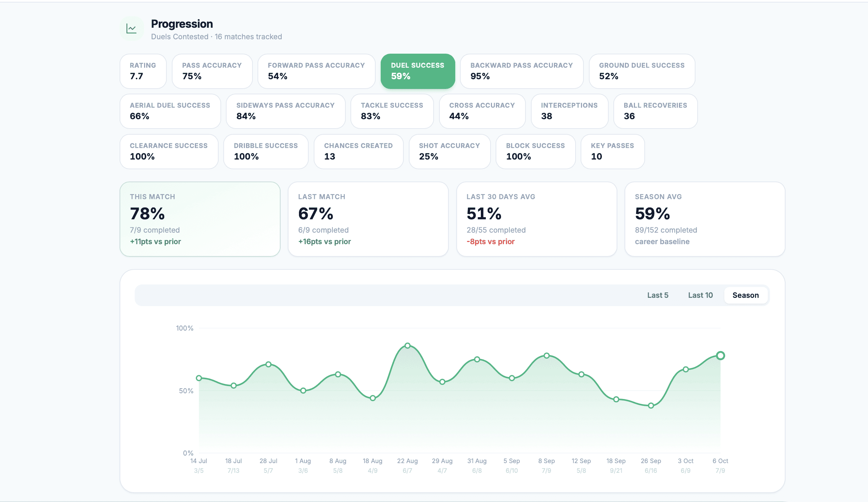Open the Last 30 Days Avg card

[x=537, y=219]
